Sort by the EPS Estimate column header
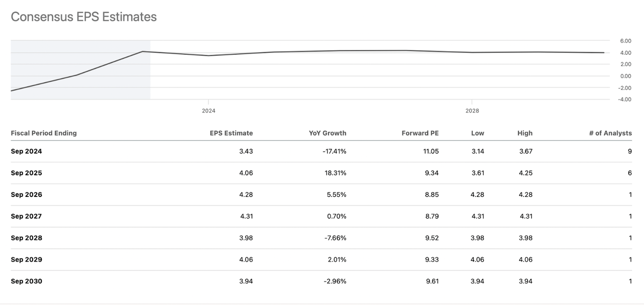This screenshot has height=305, width=644. point(231,133)
